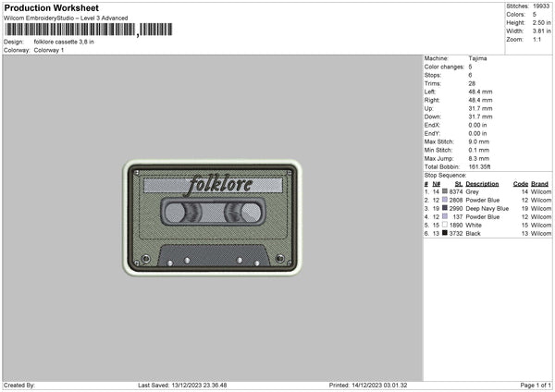
Task: Click the Grey color swatch in row 1
Action: 445,191
